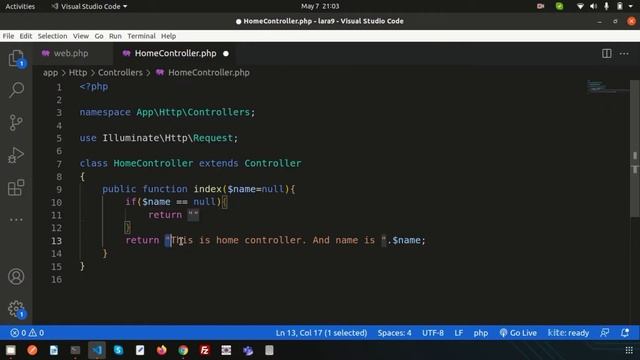This screenshot has height=360, width=640.
Task: Switch to the web.php tab
Action: (x=71, y=53)
